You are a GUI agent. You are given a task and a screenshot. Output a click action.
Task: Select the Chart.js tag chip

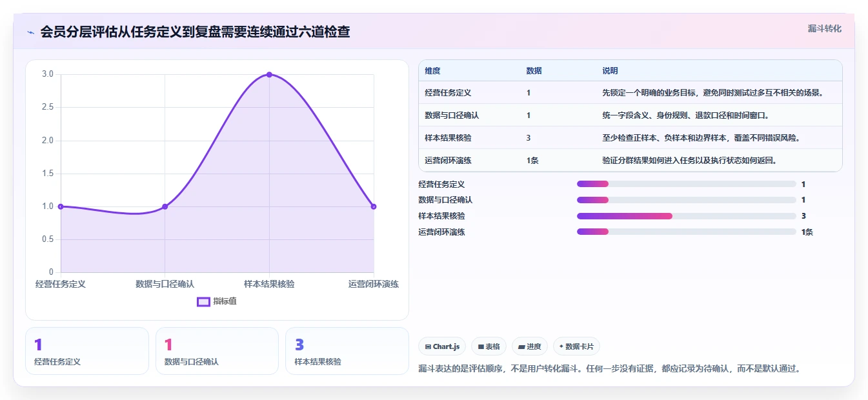point(441,346)
